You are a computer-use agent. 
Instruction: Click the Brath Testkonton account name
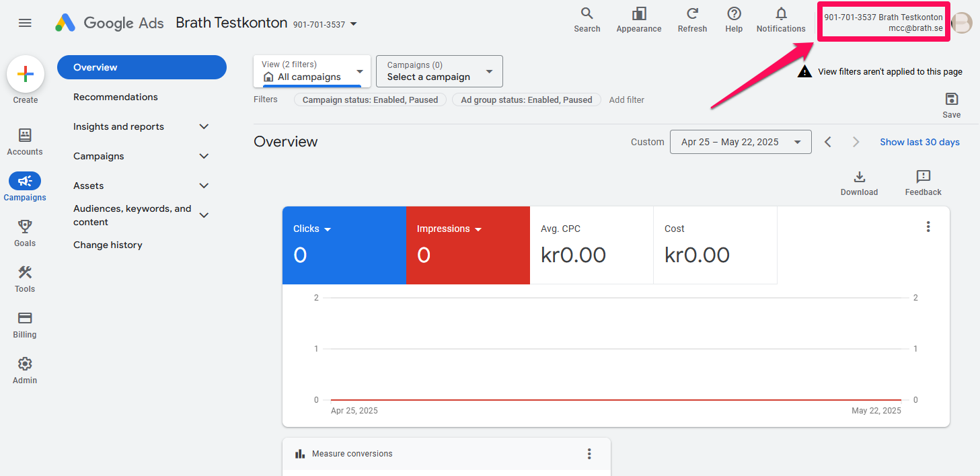click(x=231, y=23)
